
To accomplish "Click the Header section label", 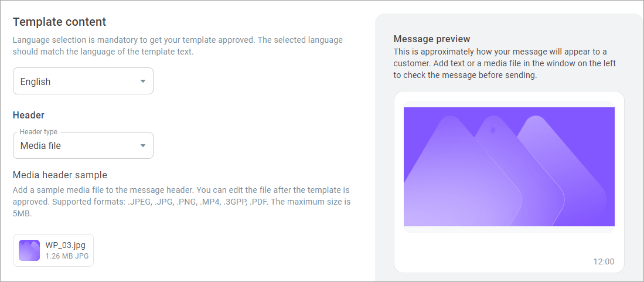I will [x=29, y=115].
